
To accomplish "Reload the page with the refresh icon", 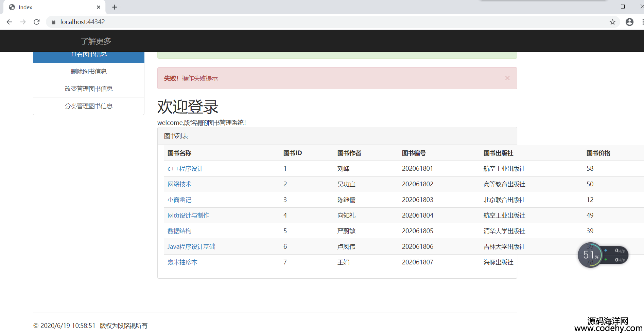I will [37, 22].
